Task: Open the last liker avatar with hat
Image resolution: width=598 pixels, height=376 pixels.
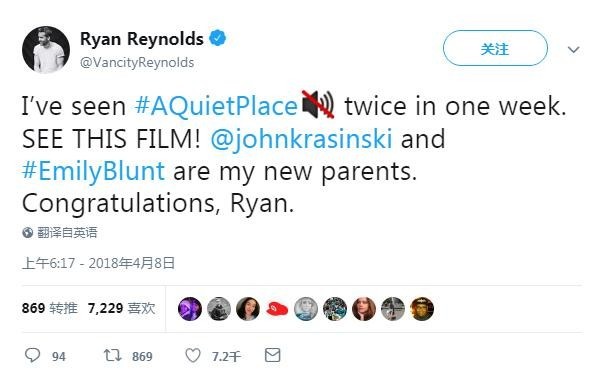Action: tap(422, 309)
